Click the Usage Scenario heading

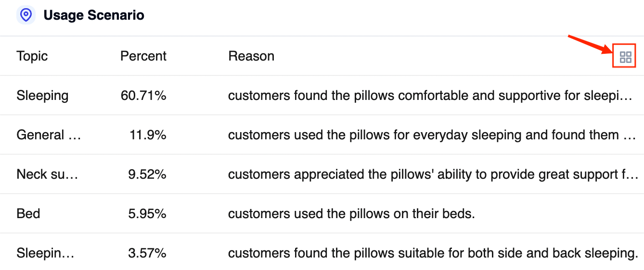tap(94, 15)
